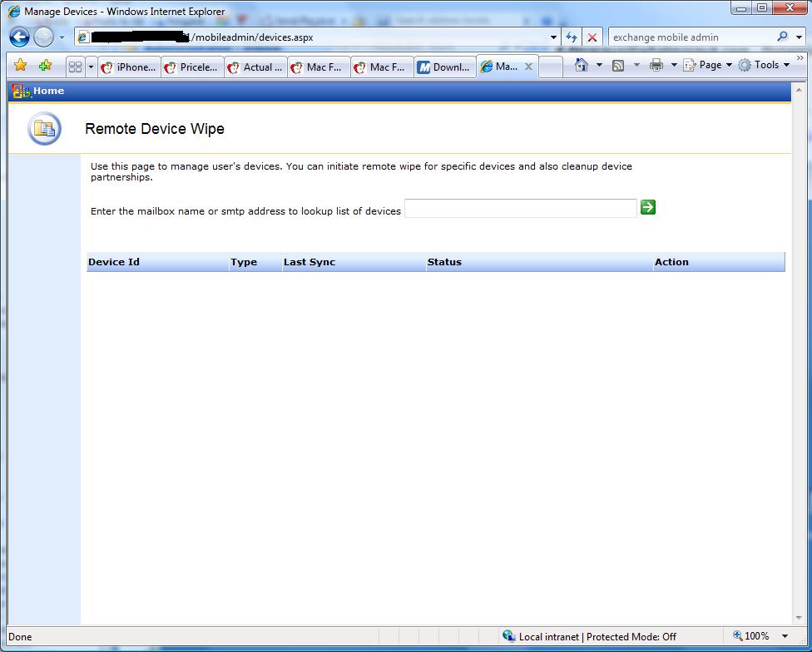
Task: Open the search provider dropdown arrow
Action: pyautogui.click(x=799, y=37)
